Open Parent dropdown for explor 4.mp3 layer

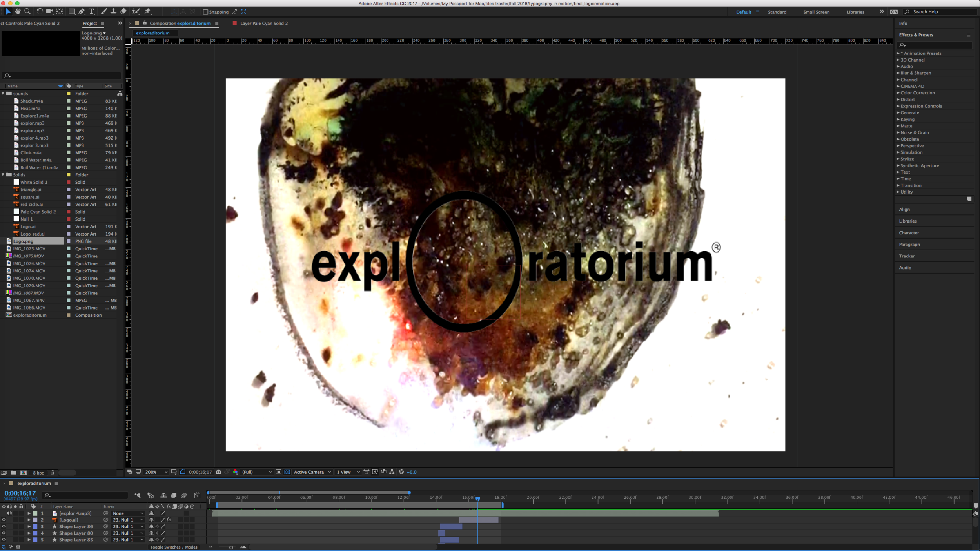(128, 513)
